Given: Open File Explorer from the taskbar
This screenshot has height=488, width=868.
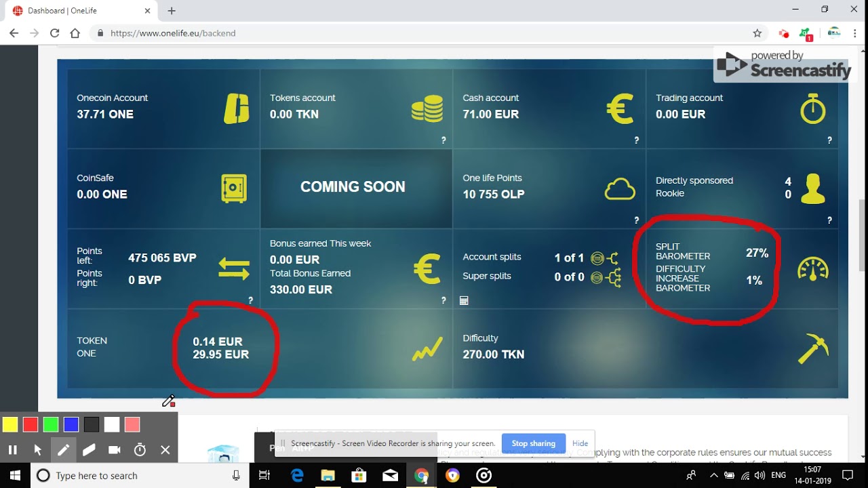Looking at the screenshot, I should [328, 476].
